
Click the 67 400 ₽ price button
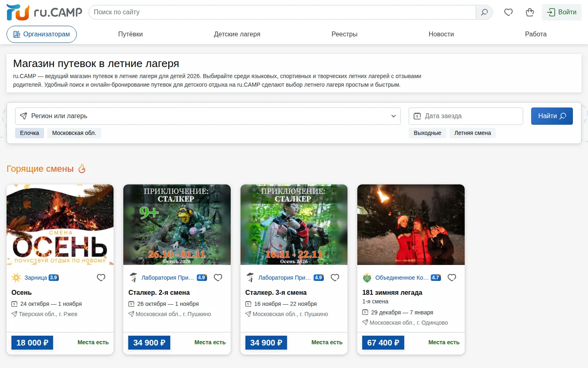click(383, 343)
